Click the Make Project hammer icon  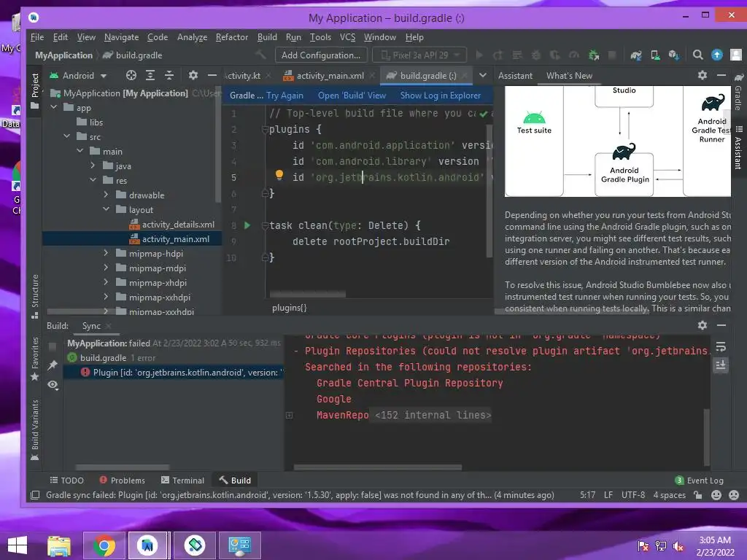pyautogui.click(x=260, y=55)
